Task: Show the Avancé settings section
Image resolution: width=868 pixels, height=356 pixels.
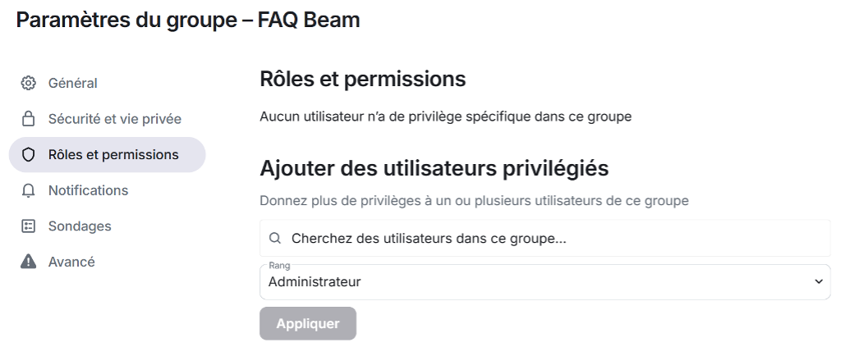Action: 71,262
